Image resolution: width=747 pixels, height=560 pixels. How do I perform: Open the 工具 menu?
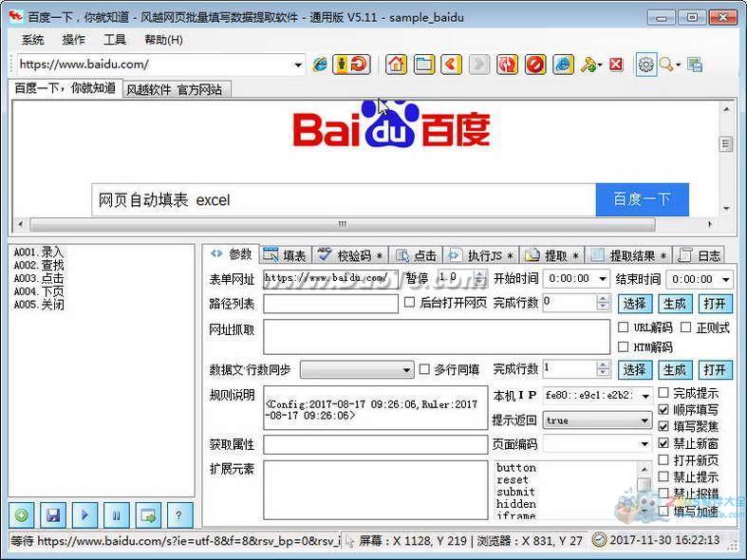tap(114, 40)
